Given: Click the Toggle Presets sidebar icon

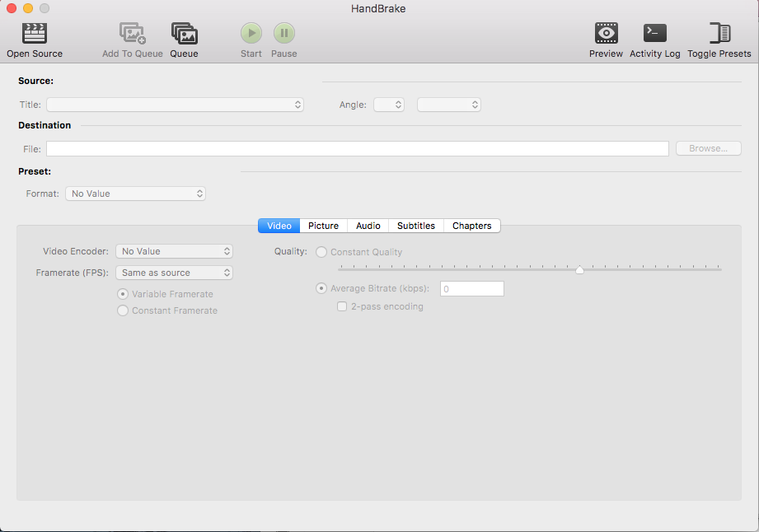Looking at the screenshot, I should point(719,34).
